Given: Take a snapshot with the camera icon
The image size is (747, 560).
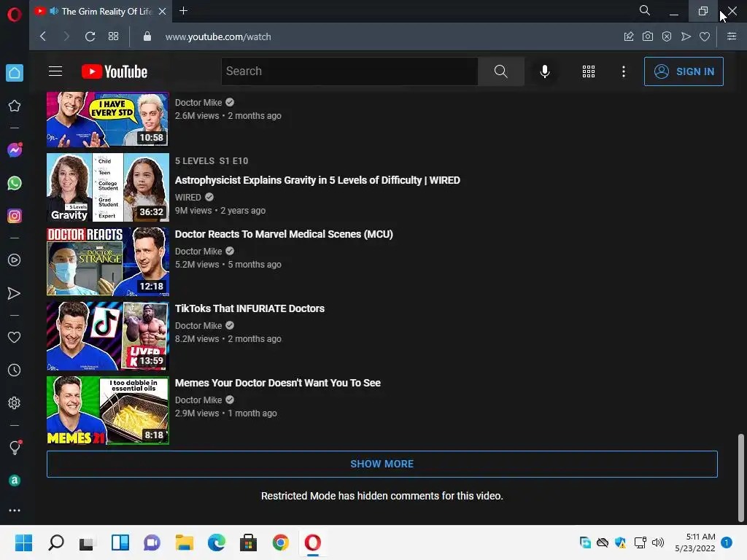Looking at the screenshot, I should coord(648,36).
